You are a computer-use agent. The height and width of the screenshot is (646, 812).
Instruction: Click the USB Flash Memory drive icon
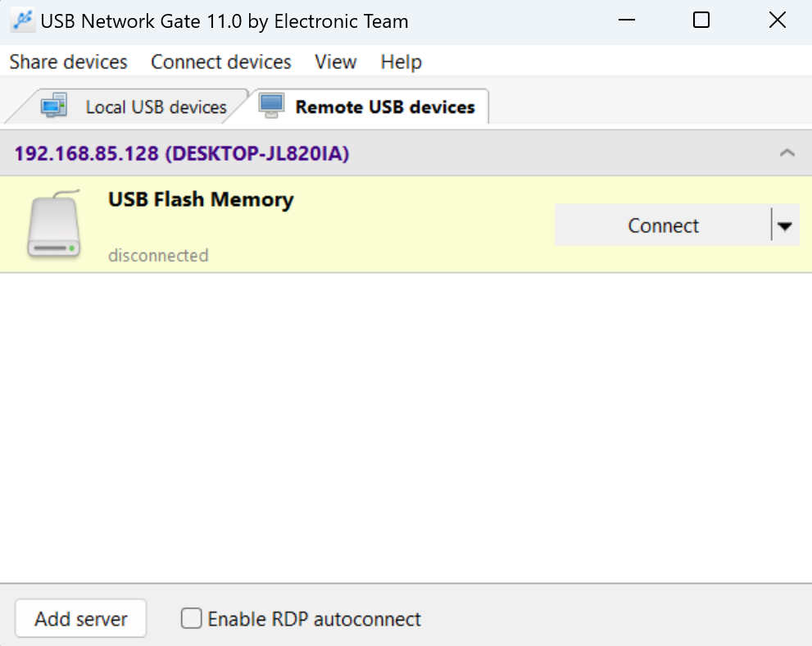pos(54,223)
